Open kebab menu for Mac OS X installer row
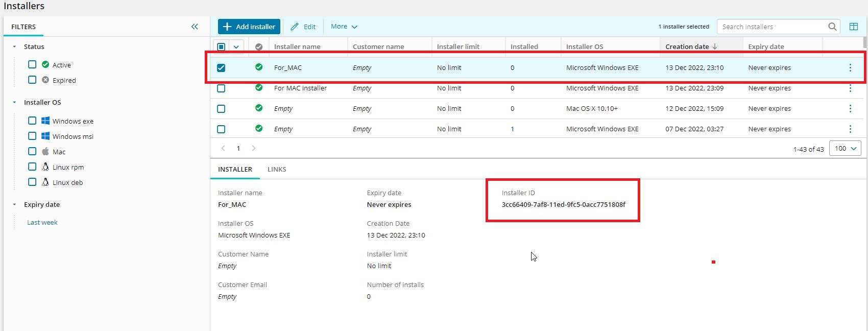The image size is (868, 331). (850, 109)
